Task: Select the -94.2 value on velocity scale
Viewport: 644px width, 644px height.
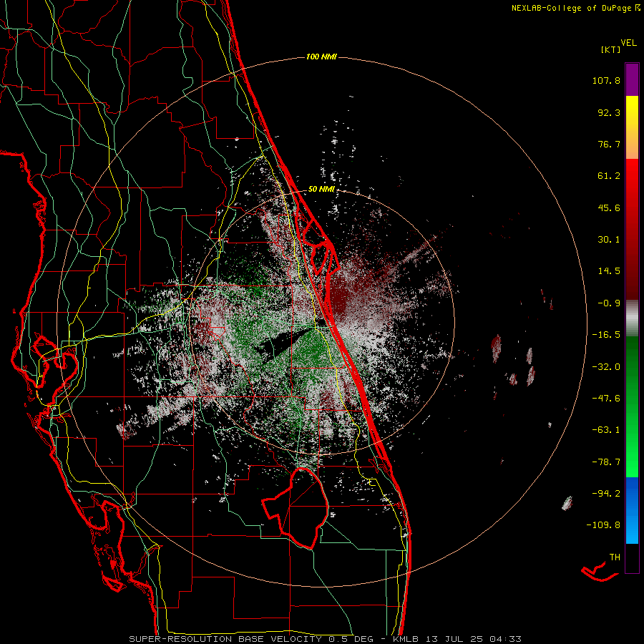Action: [606, 494]
